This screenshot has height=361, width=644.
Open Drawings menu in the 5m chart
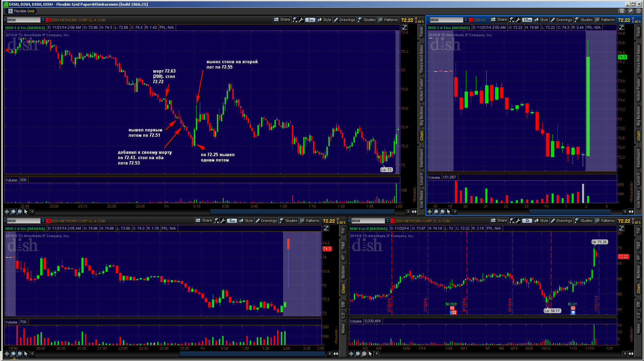coord(266,221)
